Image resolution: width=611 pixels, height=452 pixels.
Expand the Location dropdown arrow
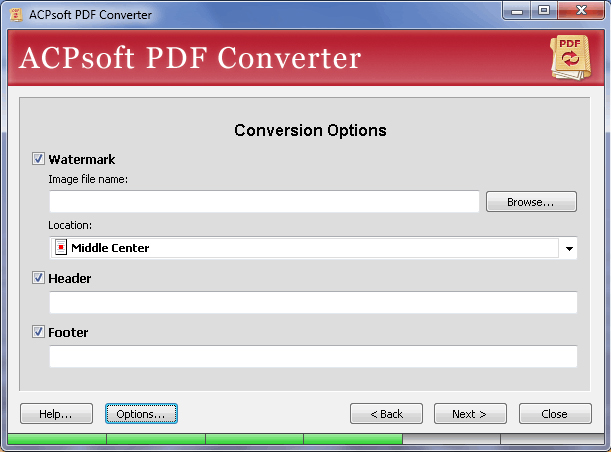tap(569, 249)
